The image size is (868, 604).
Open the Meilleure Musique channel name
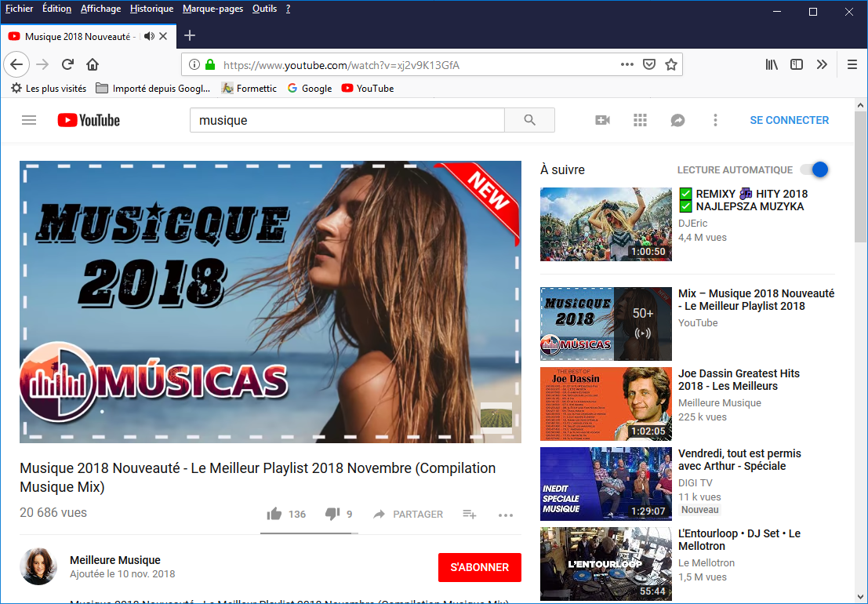115,560
